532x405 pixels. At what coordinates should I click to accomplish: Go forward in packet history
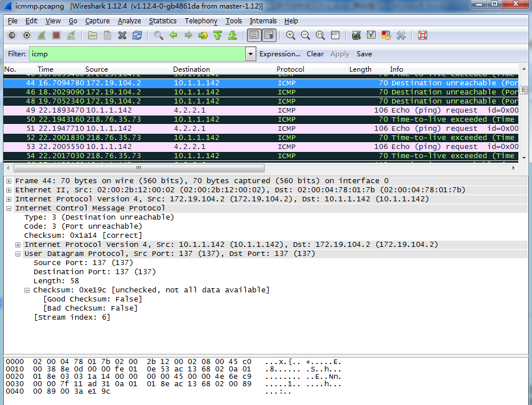point(188,35)
